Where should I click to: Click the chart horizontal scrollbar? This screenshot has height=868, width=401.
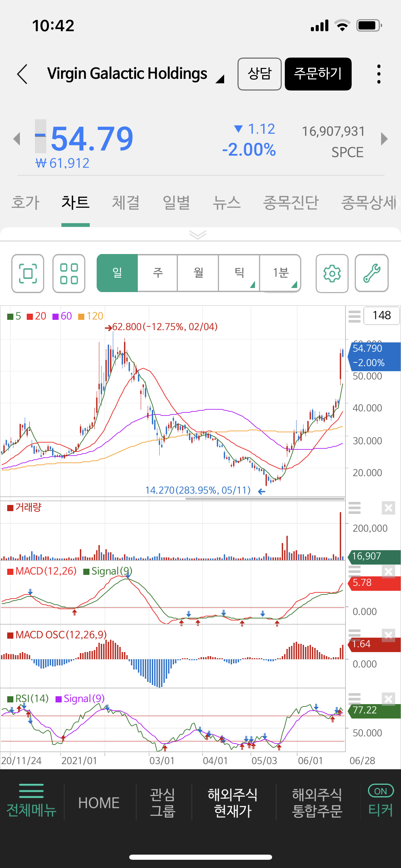point(265,499)
